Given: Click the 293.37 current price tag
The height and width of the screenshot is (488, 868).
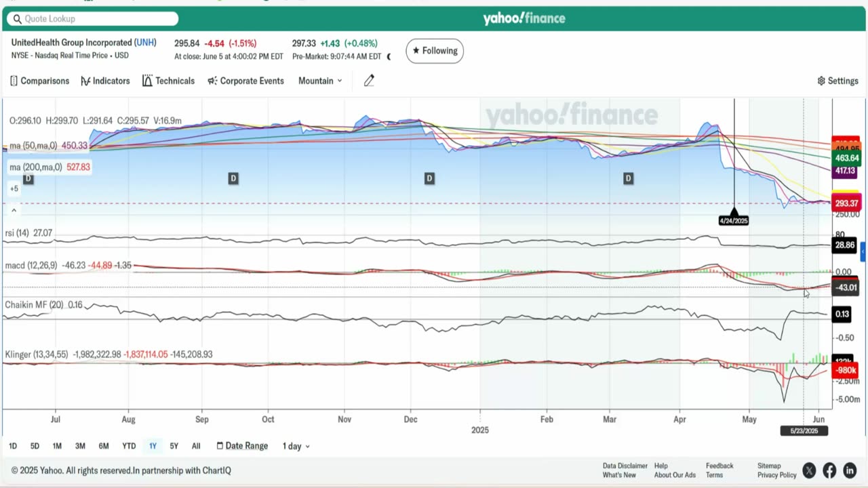Looking at the screenshot, I should [x=846, y=203].
